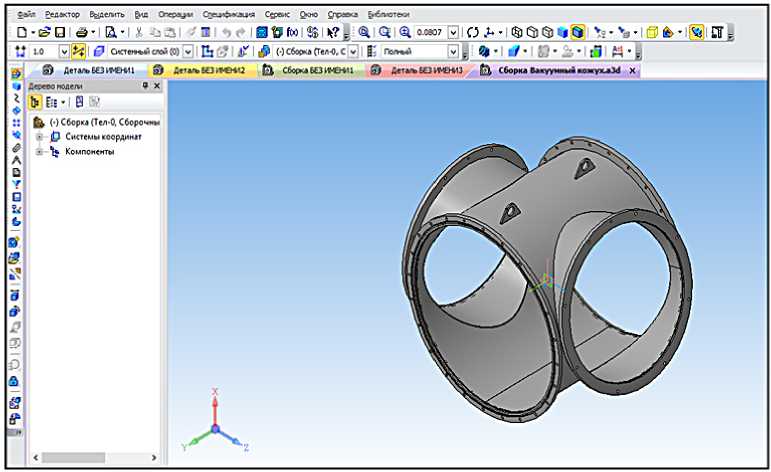Select shaded display blue cube icon

pos(563,32)
